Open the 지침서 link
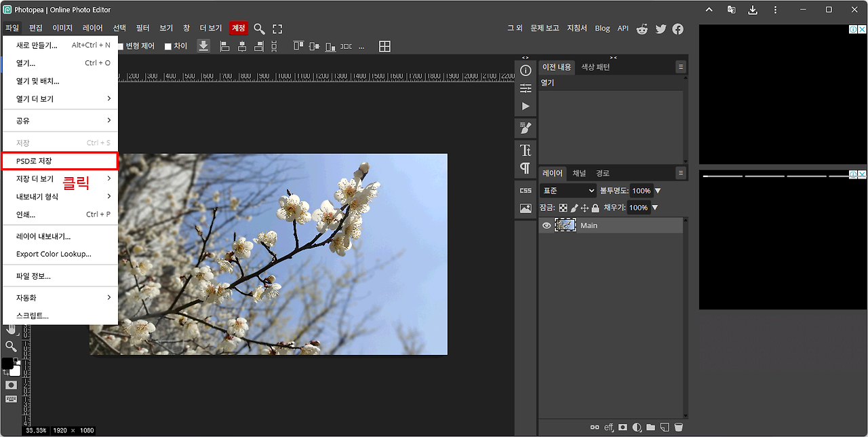868x437 pixels. pyautogui.click(x=577, y=28)
